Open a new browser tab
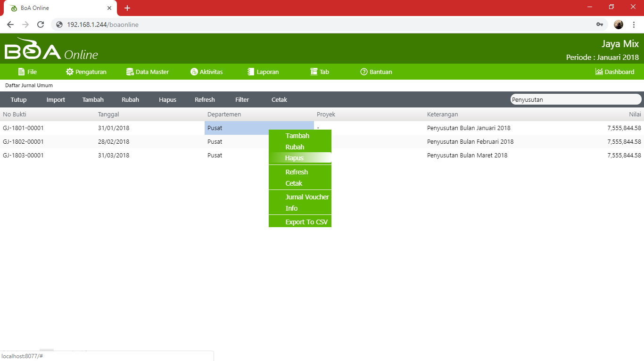The height and width of the screenshot is (361, 644). coord(127,8)
